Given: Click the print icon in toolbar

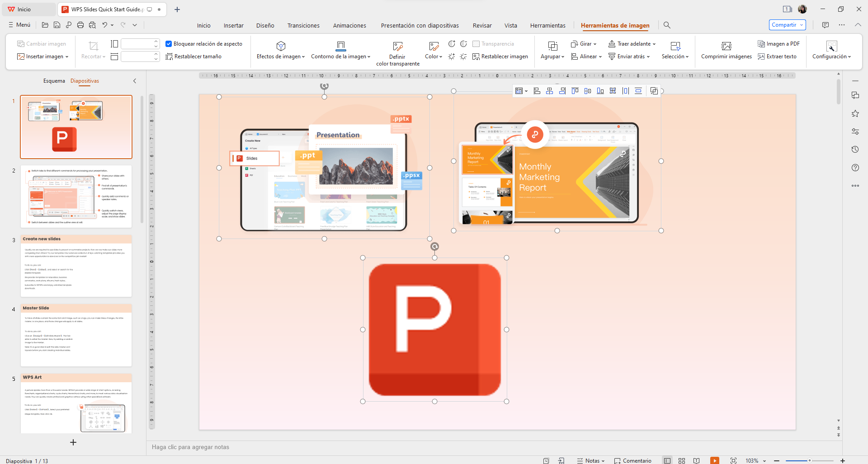Looking at the screenshot, I should click(x=80, y=25).
